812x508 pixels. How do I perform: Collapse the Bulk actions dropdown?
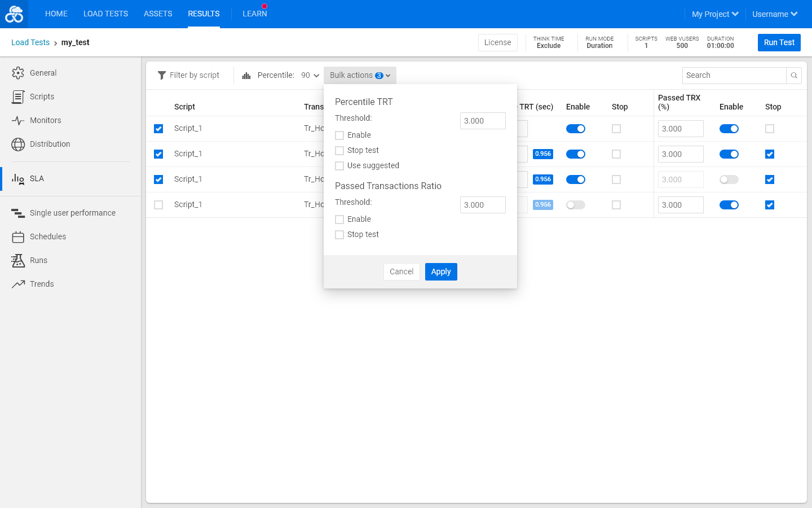coord(360,75)
